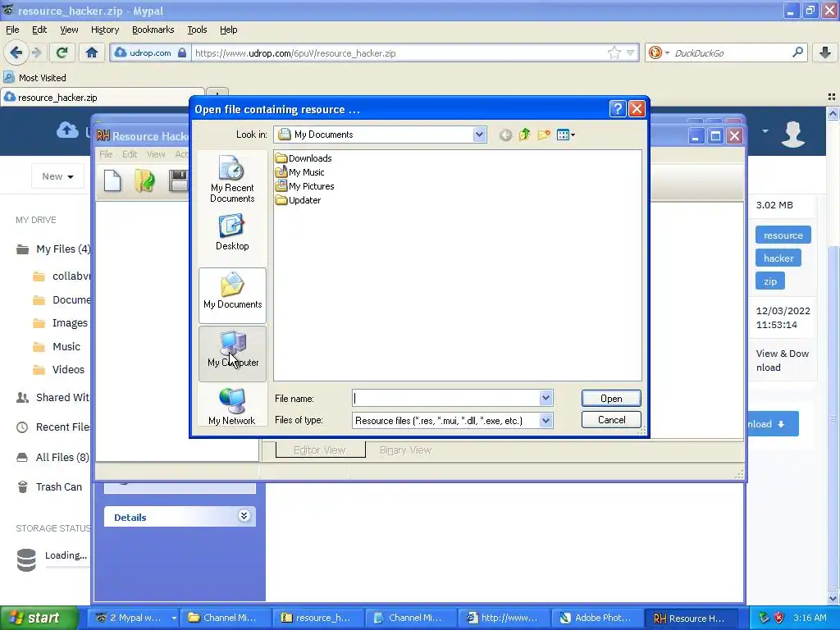The width and height of the screenshot is (840, 630).
Task: Open the browser Edit menu
Action: [39, 30]
